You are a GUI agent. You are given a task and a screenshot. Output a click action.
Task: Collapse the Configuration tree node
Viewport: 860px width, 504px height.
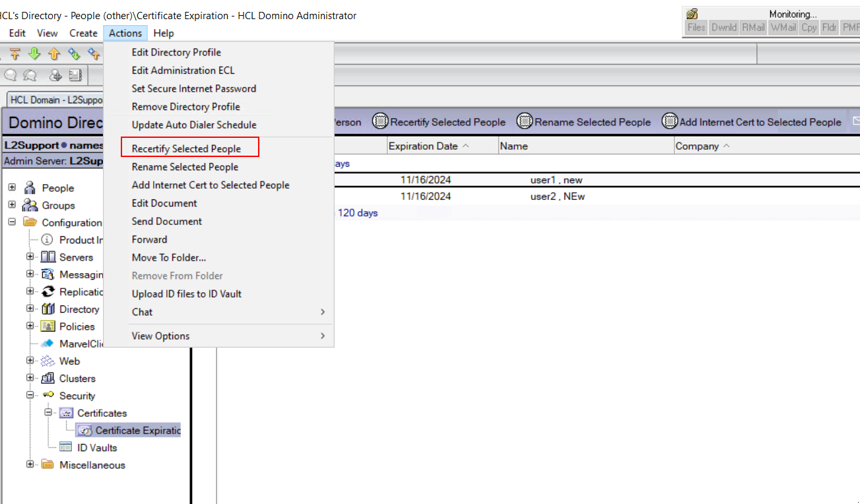tap(12, 222)
